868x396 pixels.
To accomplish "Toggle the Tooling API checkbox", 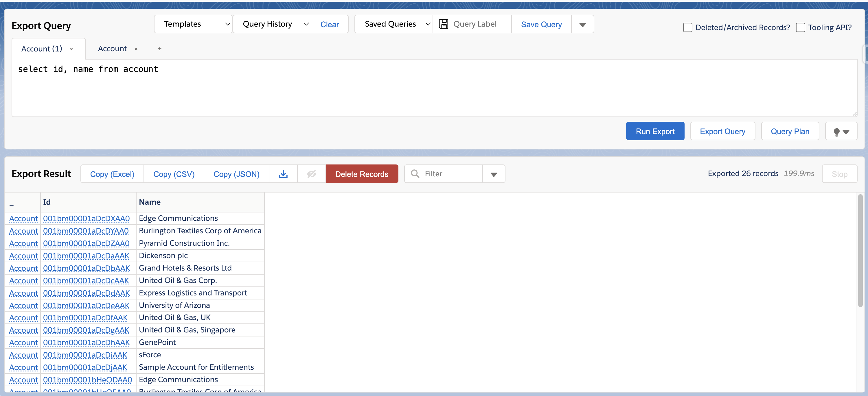I will pos(800,28).
